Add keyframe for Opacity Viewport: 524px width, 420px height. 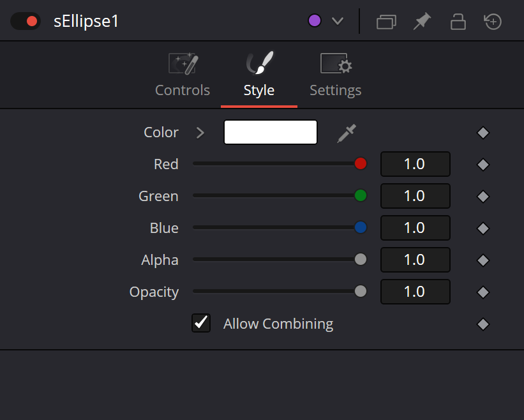point(483,292)
